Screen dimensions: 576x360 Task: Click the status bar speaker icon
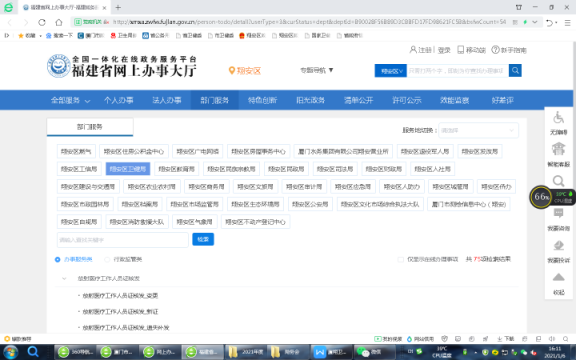pos(552,339)
